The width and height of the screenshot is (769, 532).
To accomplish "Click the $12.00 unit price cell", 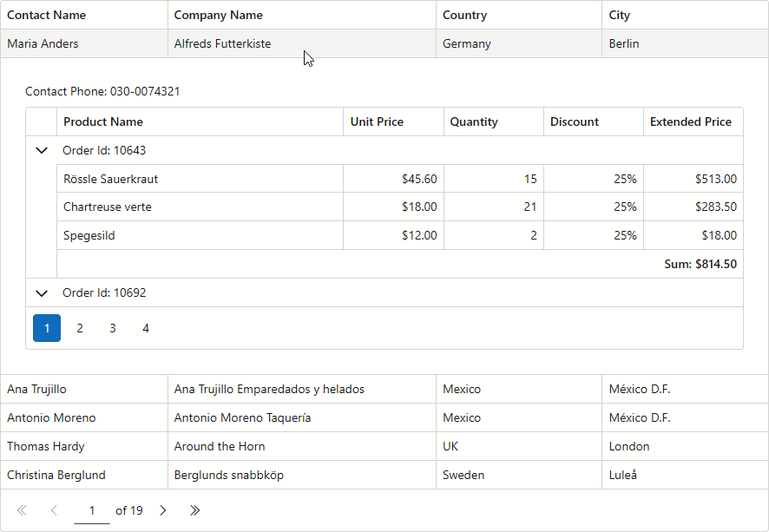I will (x=393, y=235).
